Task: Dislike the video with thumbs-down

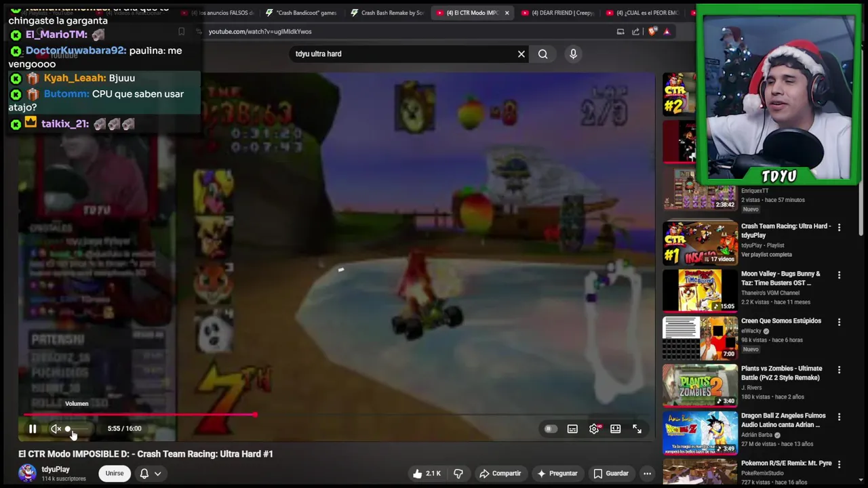Action: point(458,473)
